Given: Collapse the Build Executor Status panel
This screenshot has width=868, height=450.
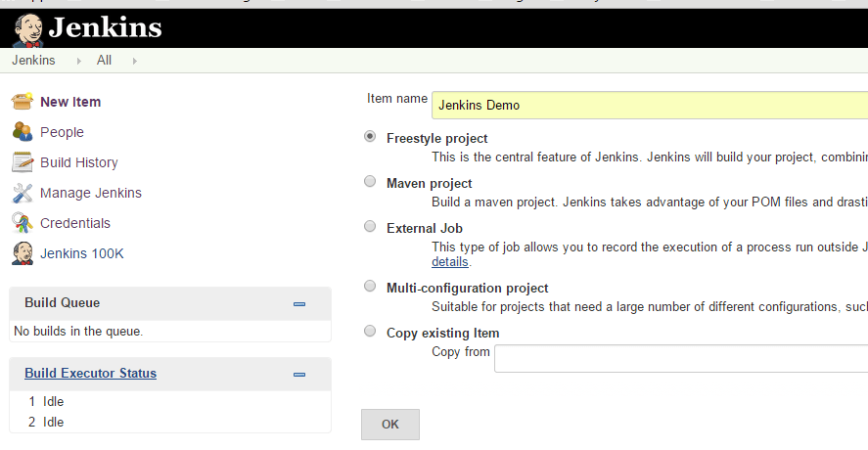Looking at the screenshot, I should pos(299,374).
